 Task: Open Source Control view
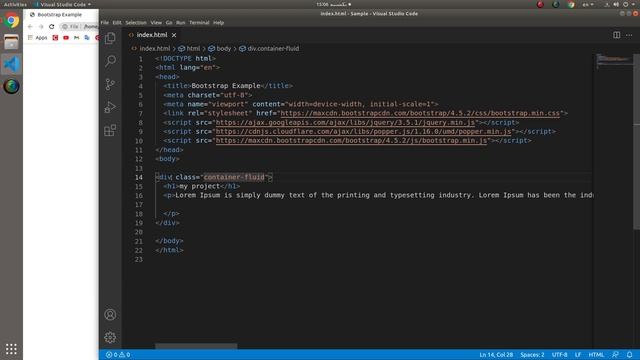(x=110, y=84)
